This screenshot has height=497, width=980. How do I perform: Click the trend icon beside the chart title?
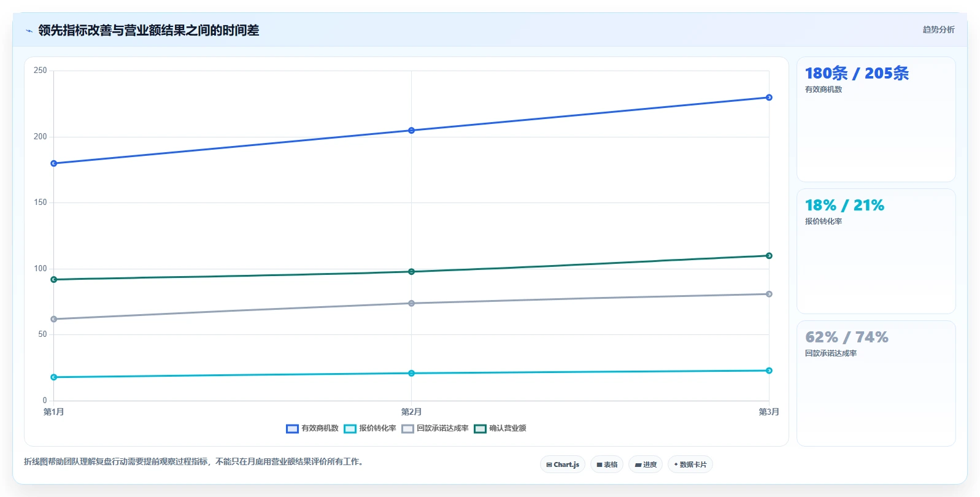point(29,31)
